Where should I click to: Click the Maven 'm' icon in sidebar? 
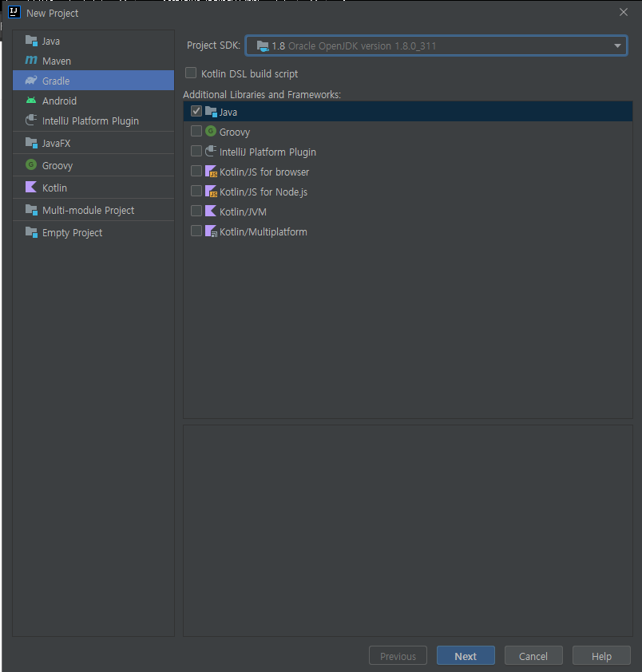(31, 61)
